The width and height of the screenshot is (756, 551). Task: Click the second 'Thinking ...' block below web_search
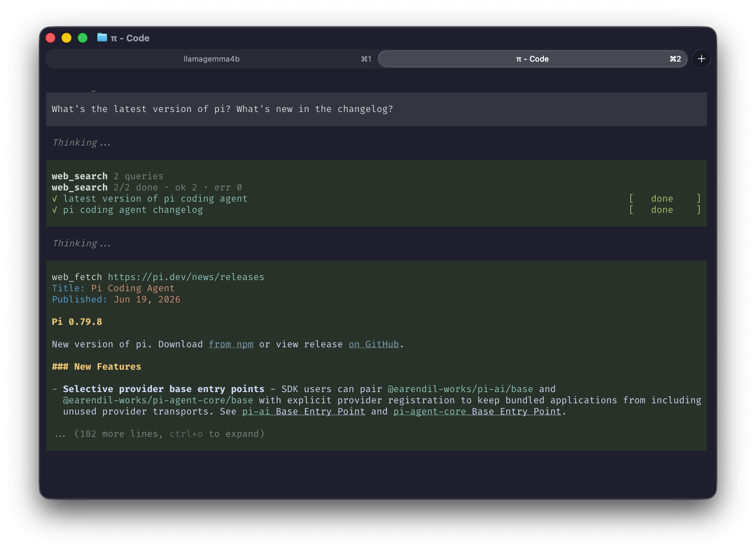81,243
